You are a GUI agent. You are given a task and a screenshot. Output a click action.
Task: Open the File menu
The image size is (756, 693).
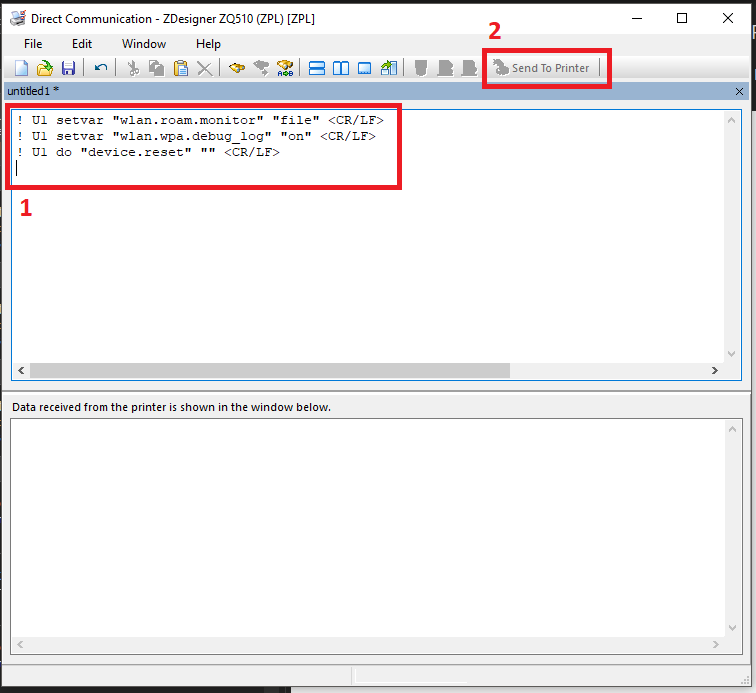tap(33, 44)
